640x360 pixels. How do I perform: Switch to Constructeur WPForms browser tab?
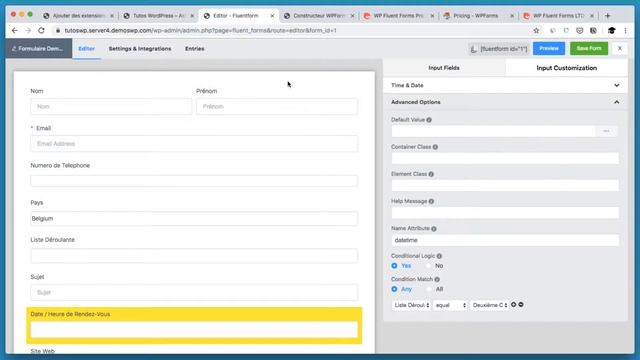(319, 16)
